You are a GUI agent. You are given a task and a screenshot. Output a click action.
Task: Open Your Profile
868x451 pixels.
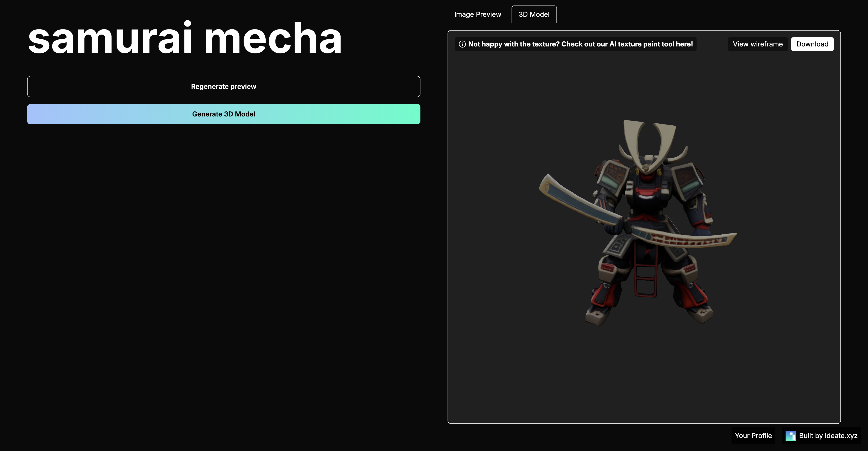[x=753, y=436]
